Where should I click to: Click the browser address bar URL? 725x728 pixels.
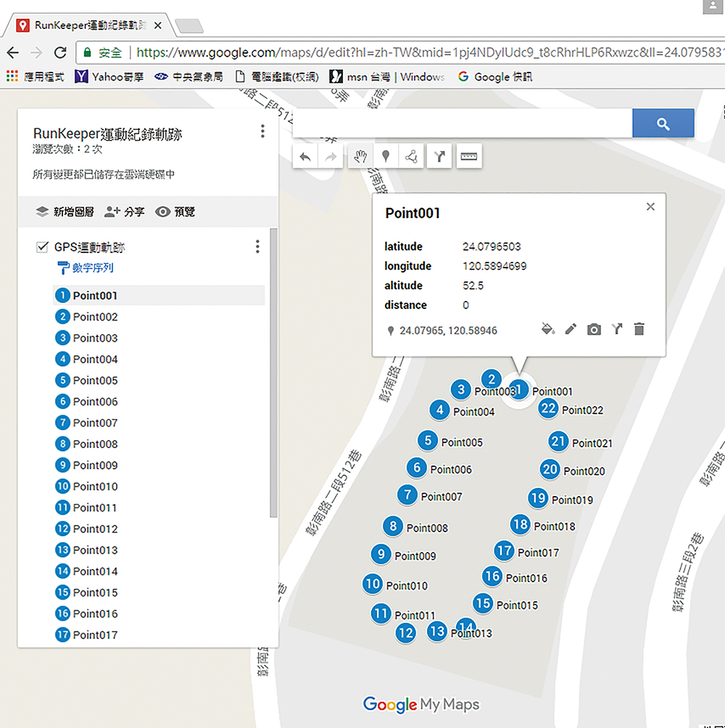429,52
